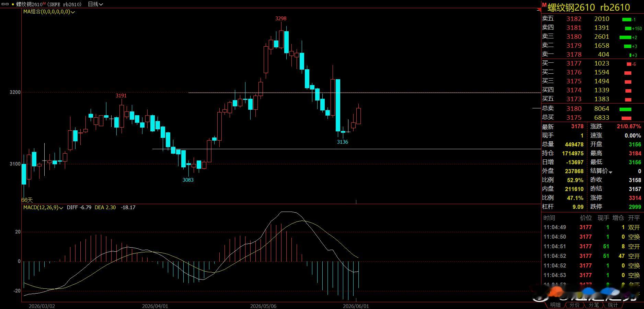Select the lower horizontal line near 3120

tap(346, 149)
